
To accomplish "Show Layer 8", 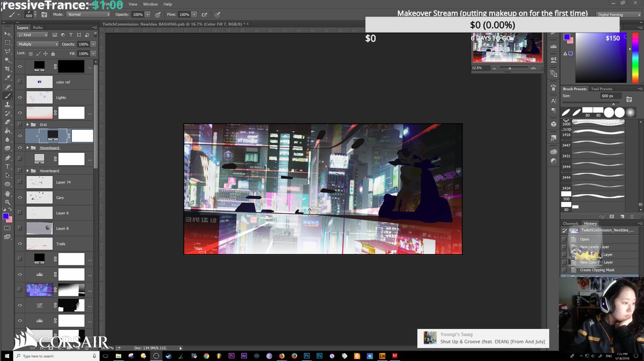I will point(20,229).
